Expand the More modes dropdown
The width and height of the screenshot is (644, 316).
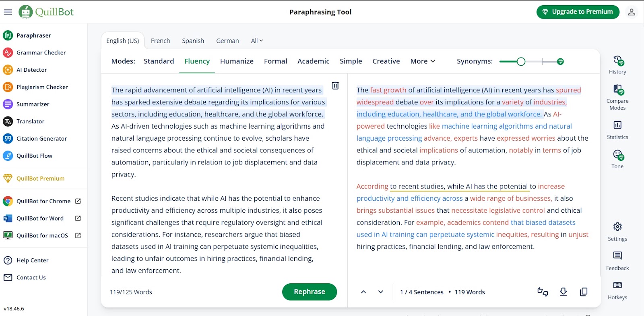(x=423, y=61)
